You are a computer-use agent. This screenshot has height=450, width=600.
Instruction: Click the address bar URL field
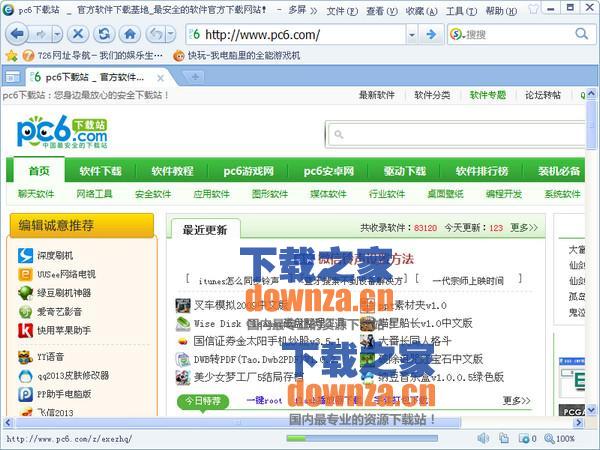pos(297,35)
